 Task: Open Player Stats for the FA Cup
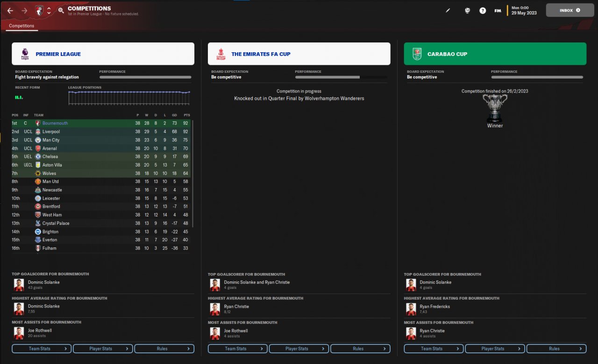(299, 349)
